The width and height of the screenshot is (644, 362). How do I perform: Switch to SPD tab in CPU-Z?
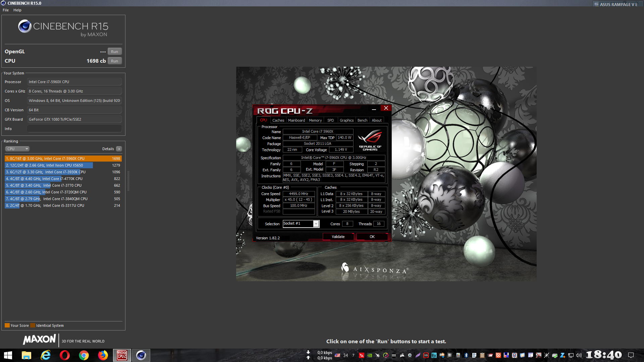pos(331,120)
